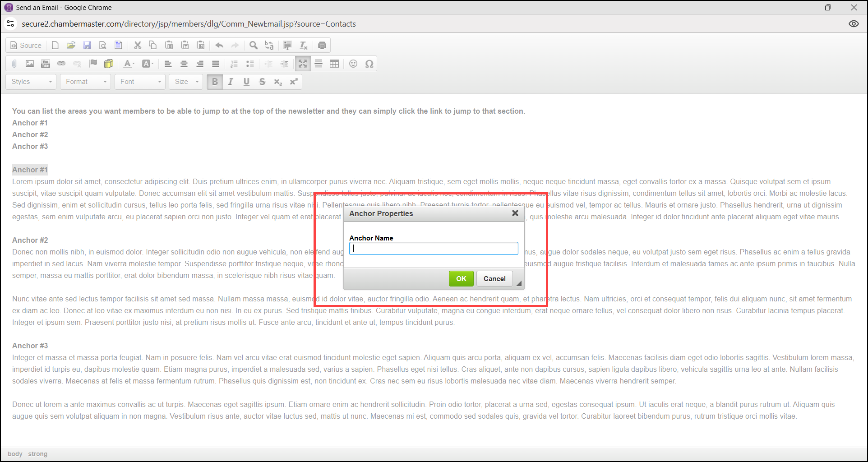Insert a YouTube video
The image size is (868, 462).
tap(46, 64)
